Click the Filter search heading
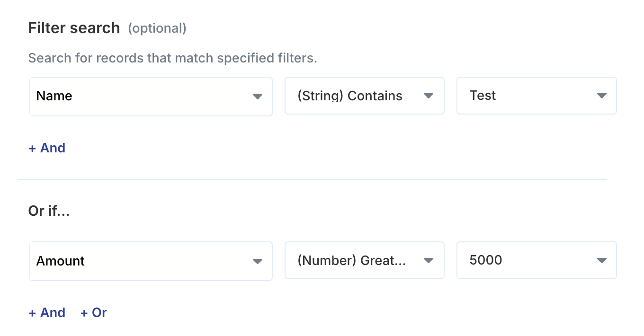Image resolution: width=644 pixels, height=336 pixels. [74, 28]
